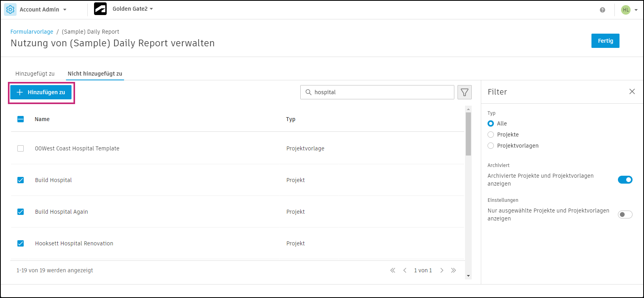This screenshot has height=298, width=644.
Task: Open the HL user account dropdown
Action: 629,9
